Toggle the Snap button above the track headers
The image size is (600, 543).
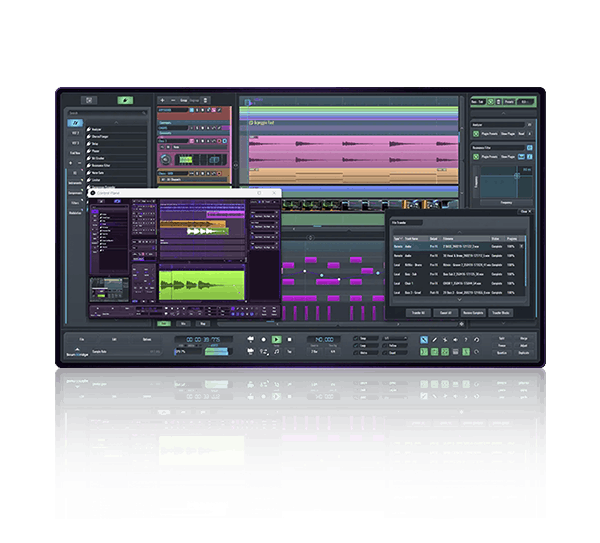[184, 100]
